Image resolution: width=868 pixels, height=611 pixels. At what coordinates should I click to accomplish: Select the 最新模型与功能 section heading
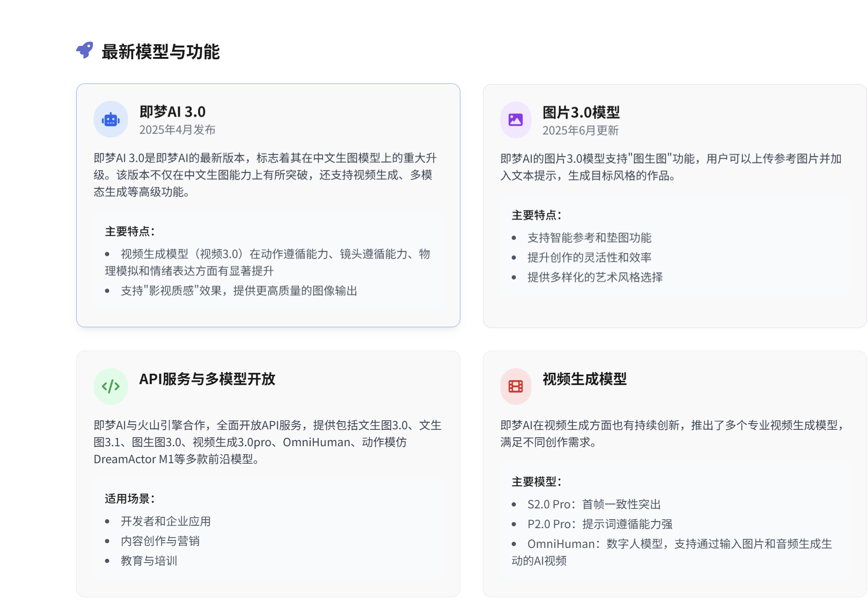[x=161, y=52]
